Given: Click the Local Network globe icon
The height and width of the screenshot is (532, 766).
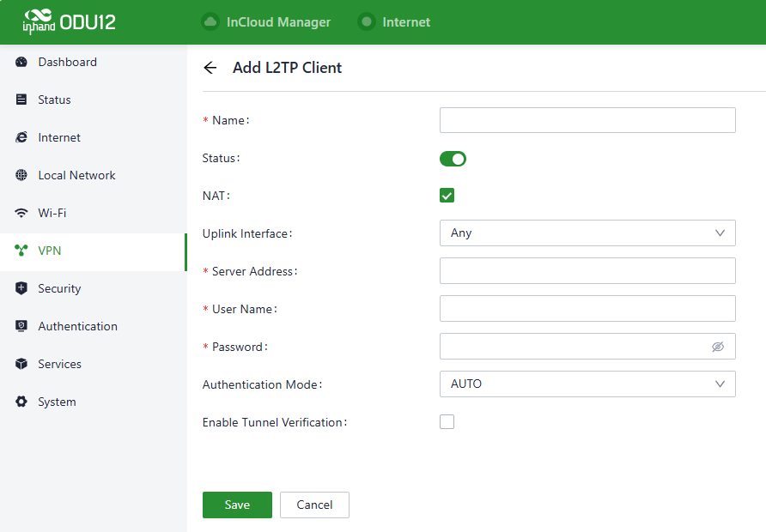Looking at the screenshot, I should pyautogui.click(x=21, y=175).
